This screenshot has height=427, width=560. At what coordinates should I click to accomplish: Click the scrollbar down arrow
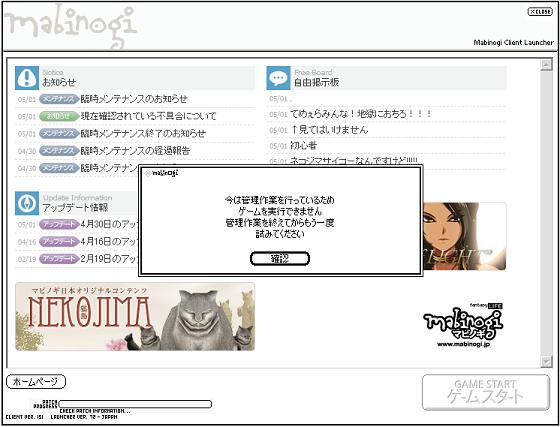(546, 361)
